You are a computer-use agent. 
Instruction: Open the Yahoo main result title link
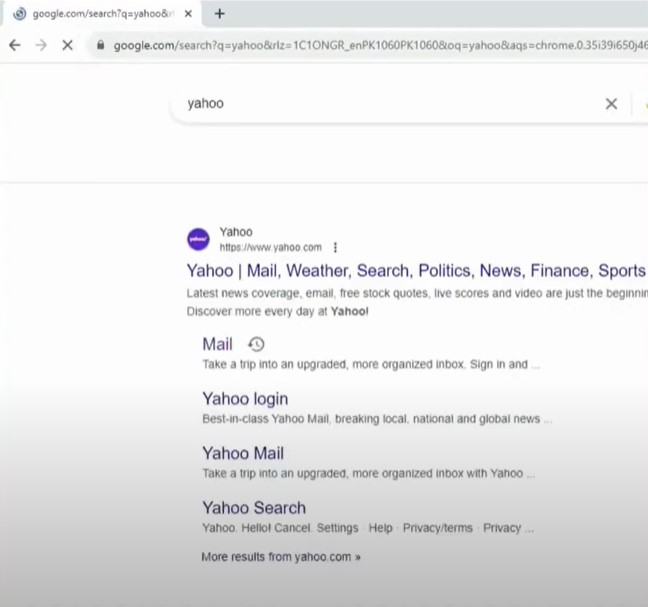tap(416, 271)
